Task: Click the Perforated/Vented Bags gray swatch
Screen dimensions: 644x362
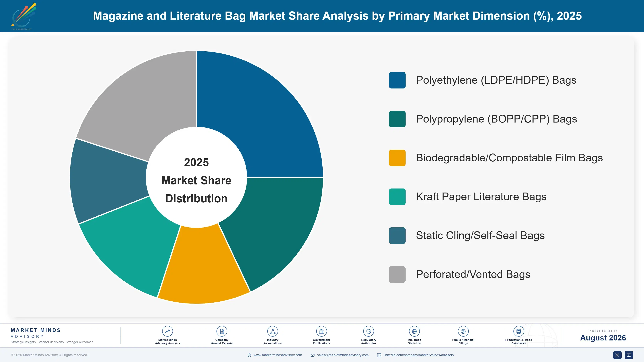Action: click(x=397, y=274)
